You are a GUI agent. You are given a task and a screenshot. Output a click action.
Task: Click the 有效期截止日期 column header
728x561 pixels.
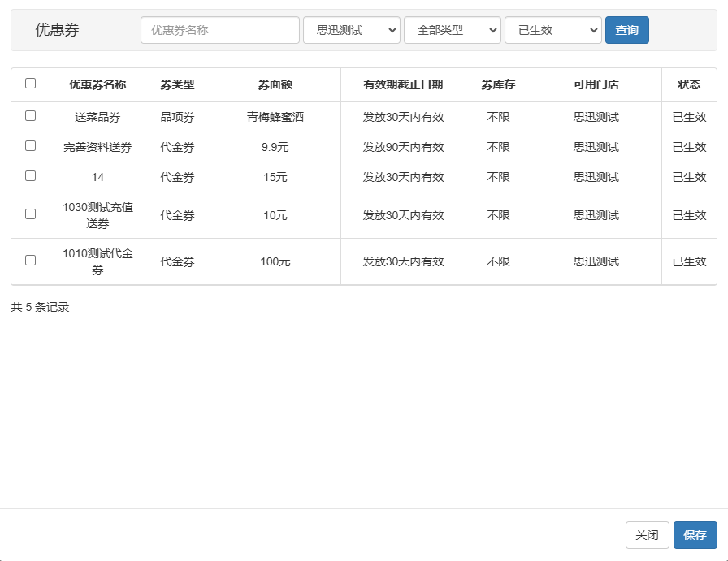coord(403,84)
